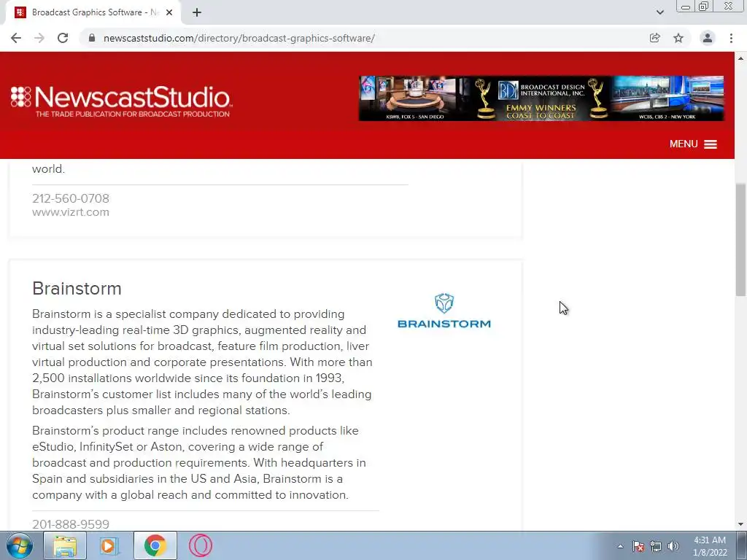Screen dimensions: 747x560
Task: Click the address bar URL field
Action: [366, 38]
